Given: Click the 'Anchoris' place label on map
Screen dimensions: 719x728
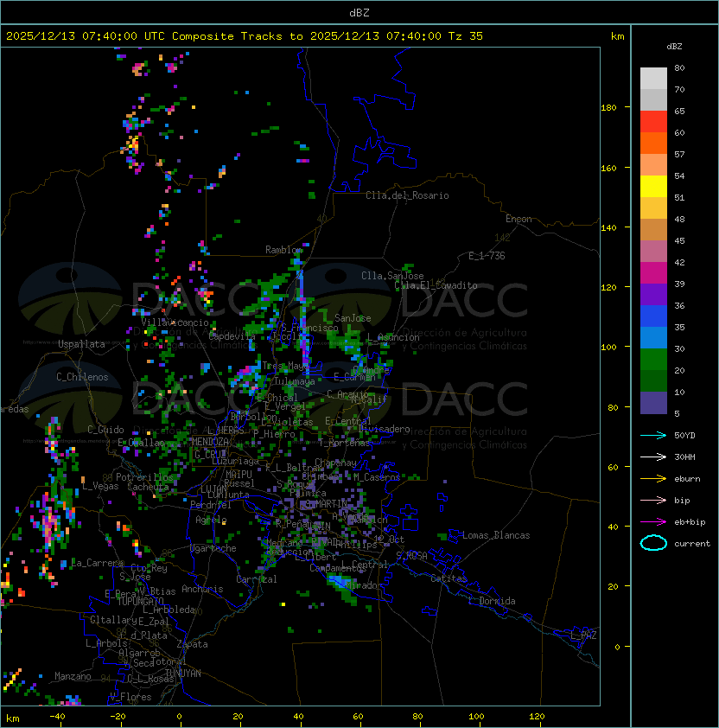Looking at the screenshot, I should pyautogui.click(x=202, y=589).
